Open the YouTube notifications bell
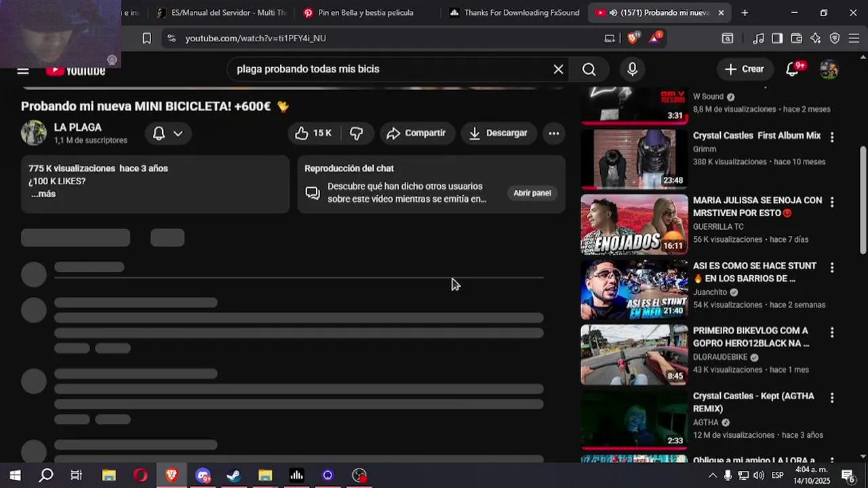The height and width of the screenshot is (488, 868). point(793,69)
